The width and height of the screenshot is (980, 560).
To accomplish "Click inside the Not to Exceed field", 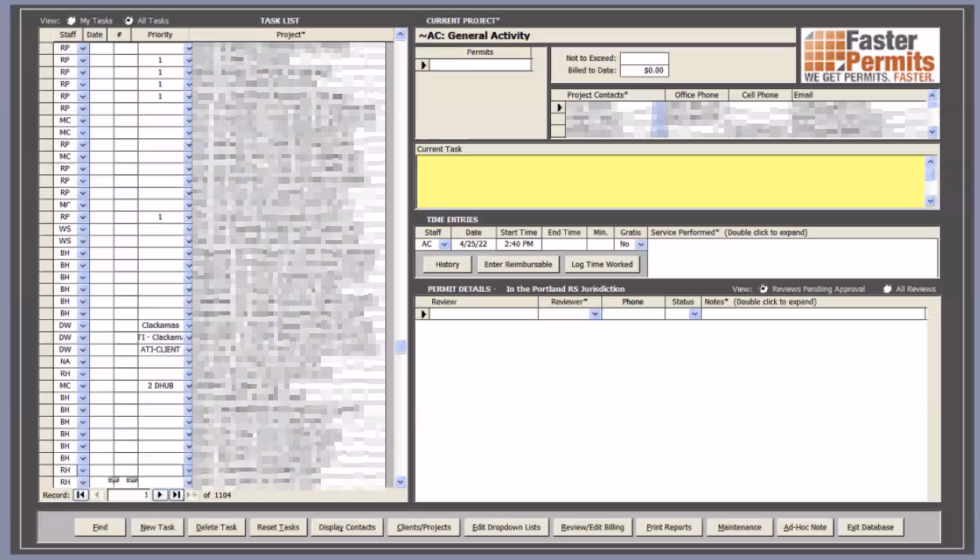I will point(645,57).
